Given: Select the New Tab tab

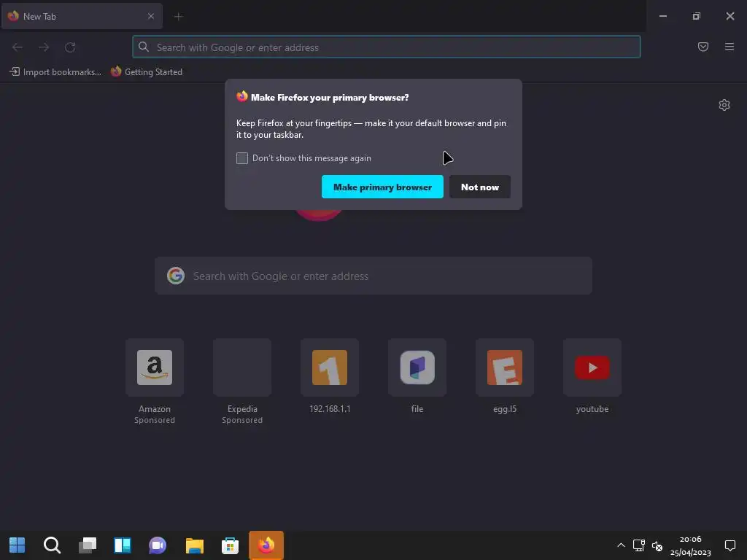Looking at the screenshot, I should tap(82, 16).
